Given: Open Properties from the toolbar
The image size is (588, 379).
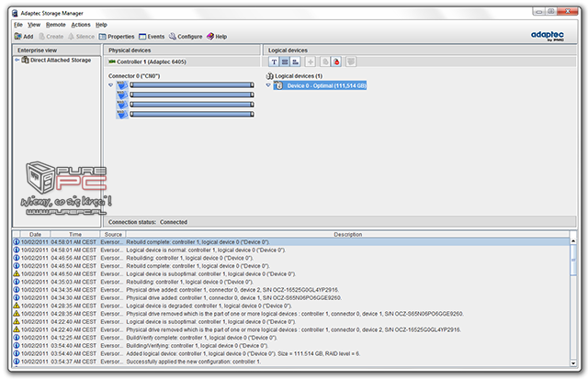Looking at the screenshot, I should click(117, 37).
